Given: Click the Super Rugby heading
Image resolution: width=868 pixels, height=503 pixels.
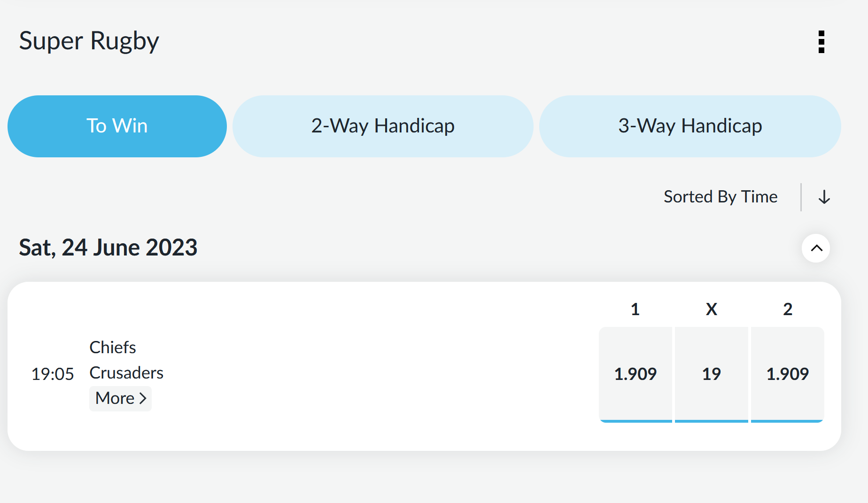Looking at the screenshot, I should (89, 41).
